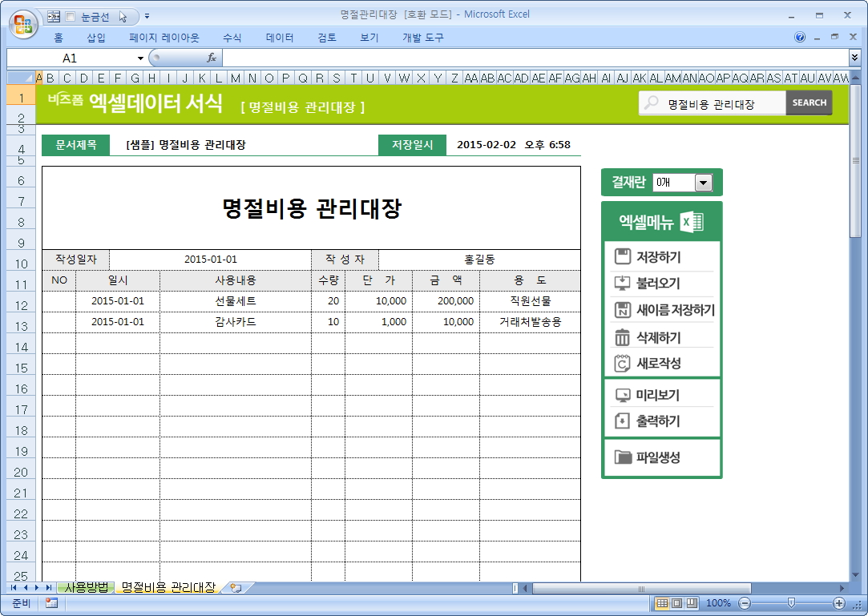Click the fx insert function icon
868x616 pixels.
click(x=212, y=58)
